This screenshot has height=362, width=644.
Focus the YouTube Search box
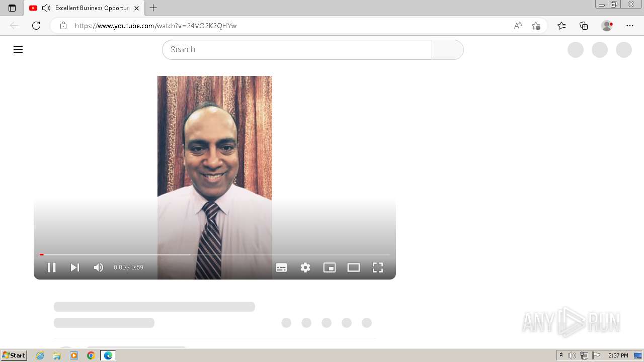pos(297,50)
